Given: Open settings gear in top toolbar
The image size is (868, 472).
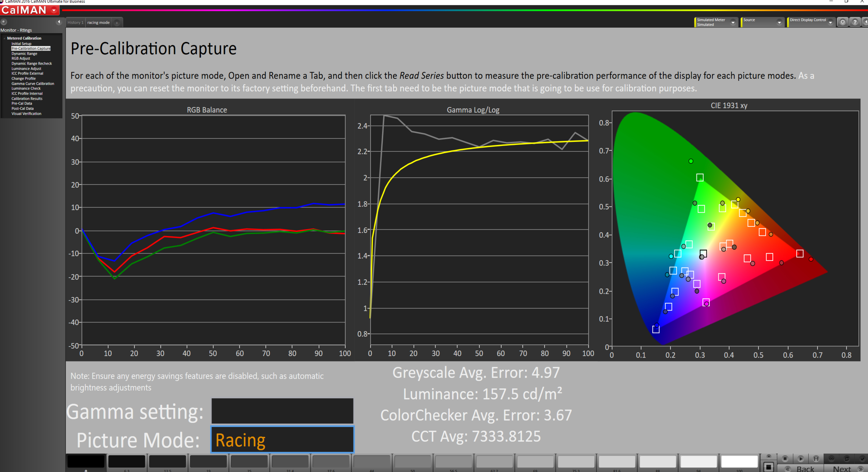Looking at the screenshot, I should click(x=842, y=22).
